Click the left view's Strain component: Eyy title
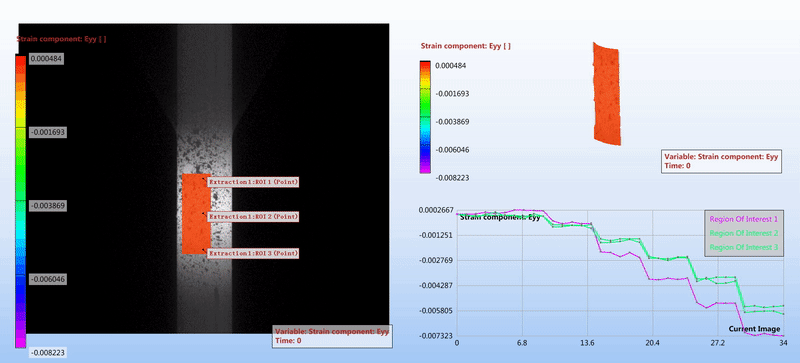Image resolution: width=800 pixels, height=363 pixels. pos(61,39)
